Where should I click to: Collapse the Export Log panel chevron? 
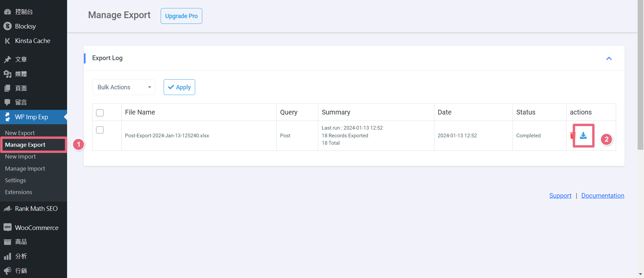(609, 58)
